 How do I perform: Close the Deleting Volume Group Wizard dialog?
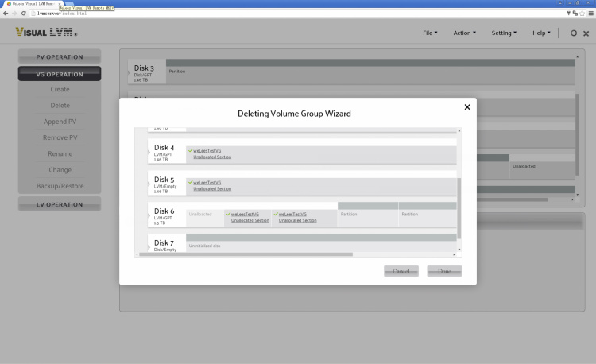point(466,106)
